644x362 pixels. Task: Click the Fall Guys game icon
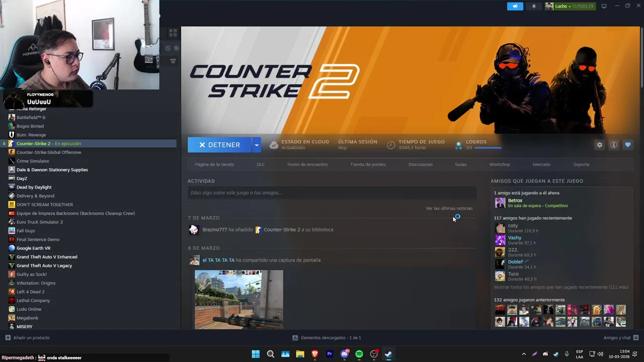12,231
